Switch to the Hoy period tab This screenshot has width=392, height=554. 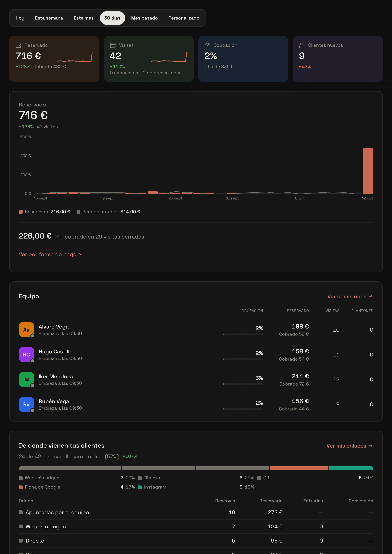20,18
